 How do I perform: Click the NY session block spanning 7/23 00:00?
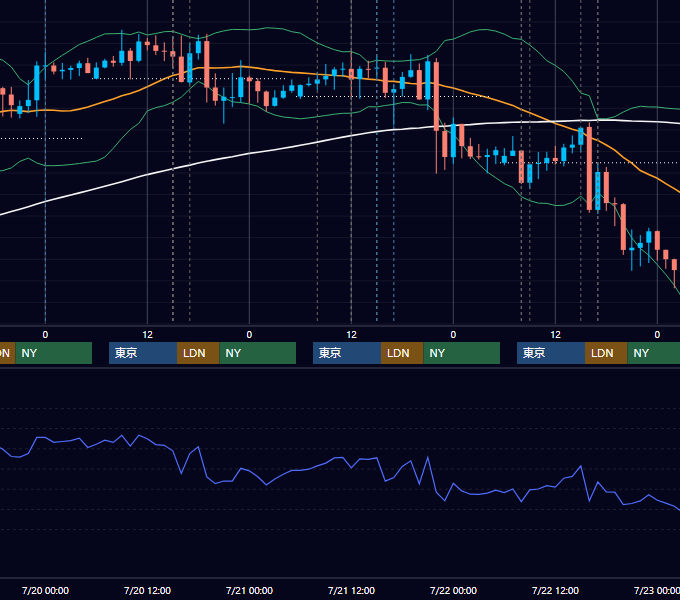(x=654, y=353)
